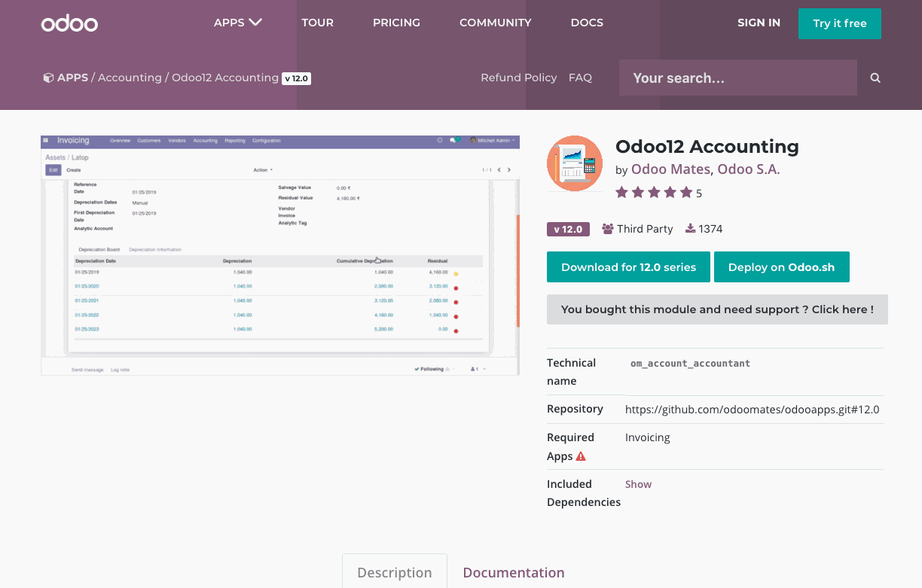
Task: Click the apps cube icon in breadcrumb
Action: coord(48,78)
